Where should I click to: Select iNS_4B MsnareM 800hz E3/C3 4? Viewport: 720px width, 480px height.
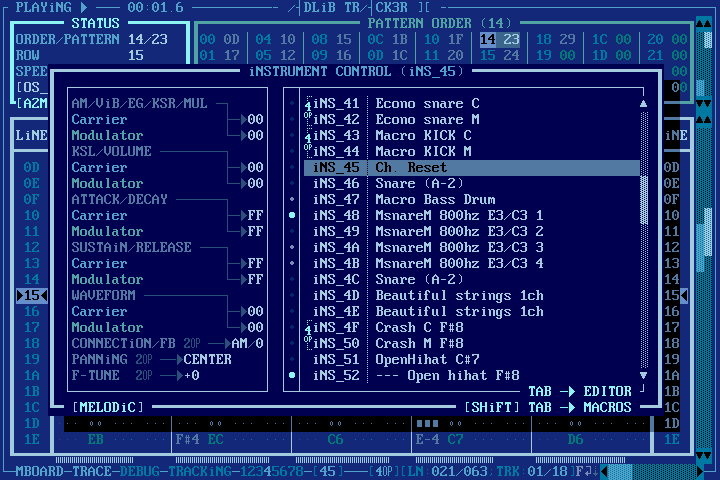(472, 264)
